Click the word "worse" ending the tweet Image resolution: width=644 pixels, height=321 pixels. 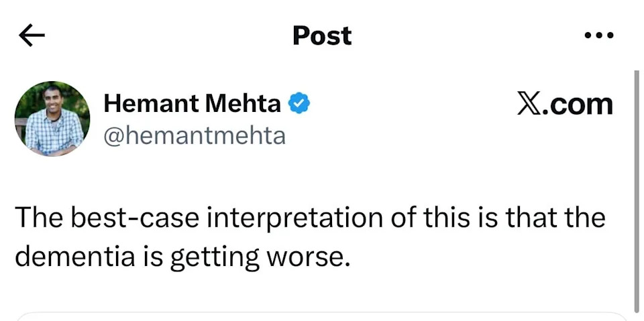point(315,257)
